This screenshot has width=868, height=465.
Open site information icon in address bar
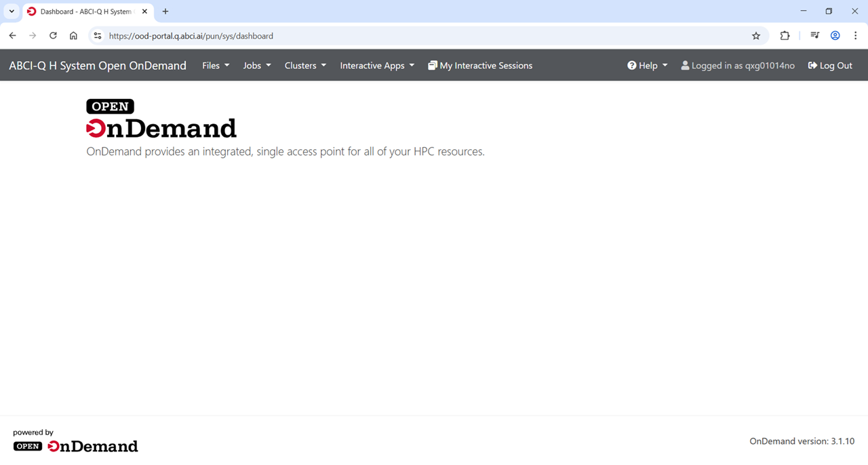tap(98, 36)
